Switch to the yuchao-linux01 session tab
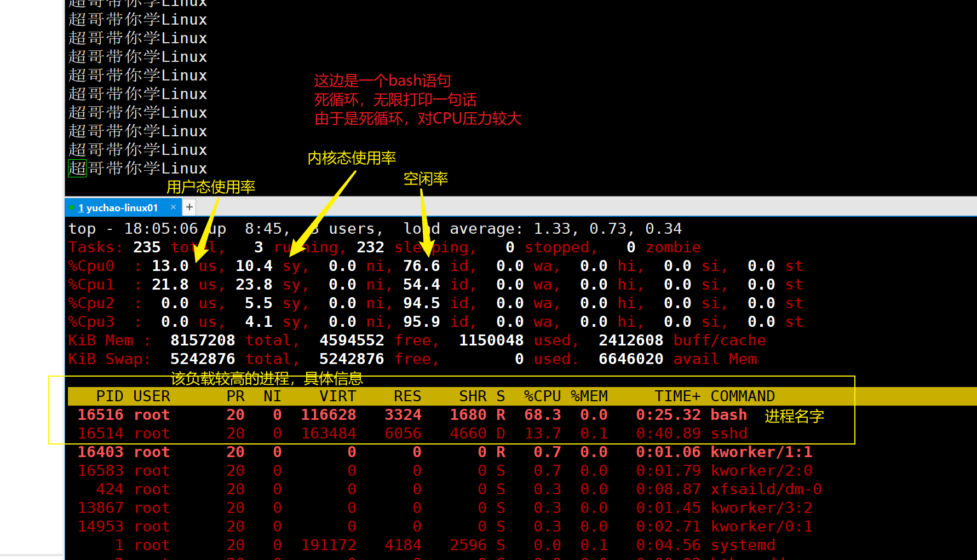Screen dimensions: 977x560 pos(122,208)
